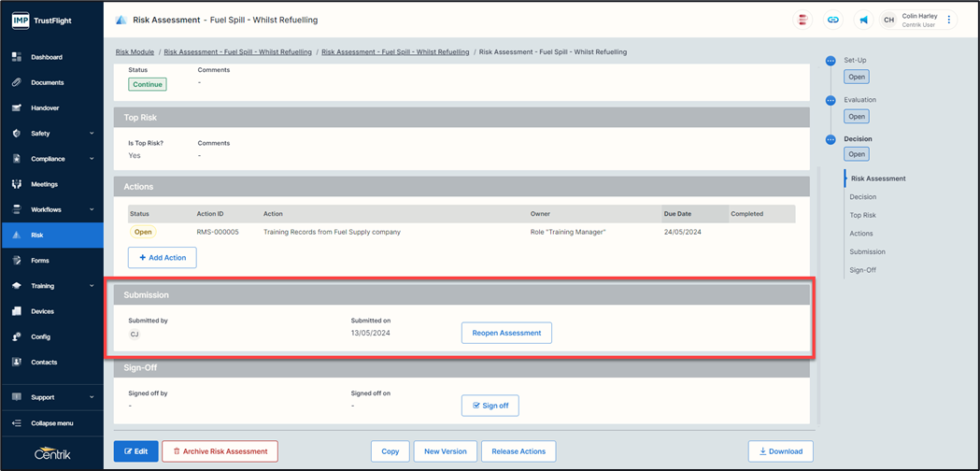The width and height of the screenshot is (980, 471).
Task: Click the Risk Module breadcrumb link
Action: click(x=135, y=52)
